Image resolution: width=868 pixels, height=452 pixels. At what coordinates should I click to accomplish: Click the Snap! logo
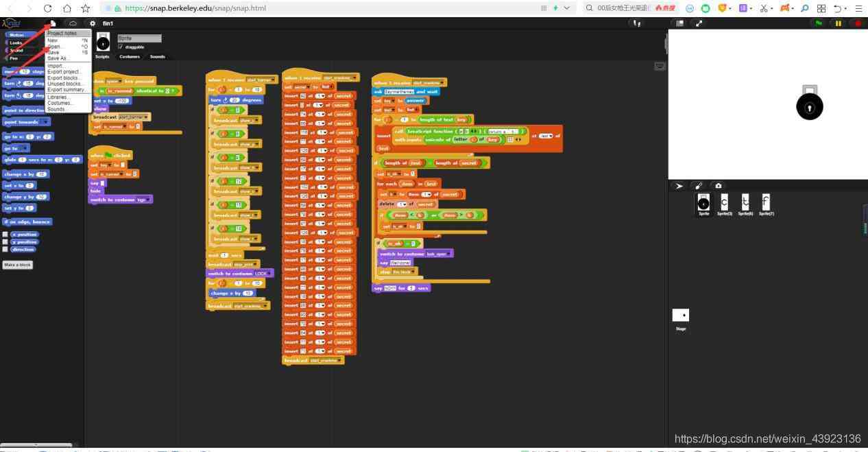pyautogui.click(x=12, y=23)
